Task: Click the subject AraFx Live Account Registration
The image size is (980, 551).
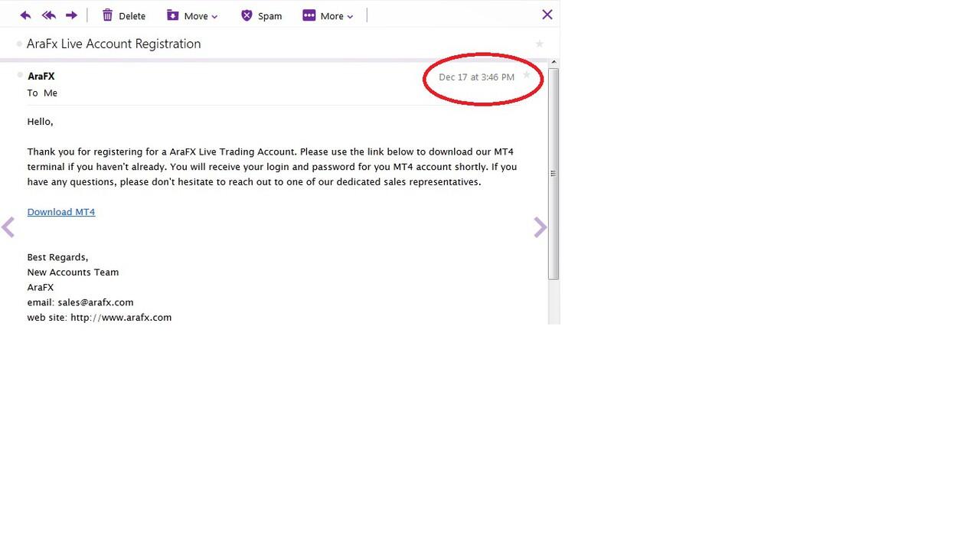Action: (x=114, y=44)
